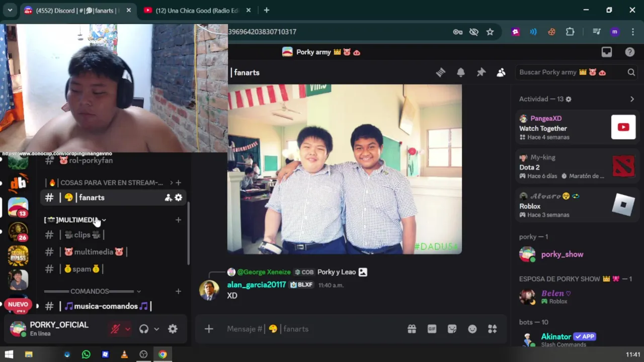Open Belen member entry
Viewport: 644px width, 362px height.
[x=576, y=297]
